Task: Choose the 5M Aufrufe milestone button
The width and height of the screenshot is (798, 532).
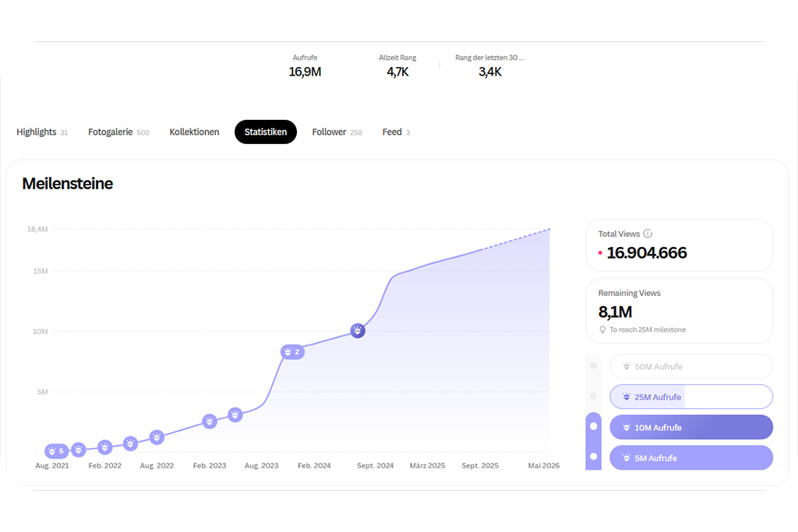Action: (690, 458)
